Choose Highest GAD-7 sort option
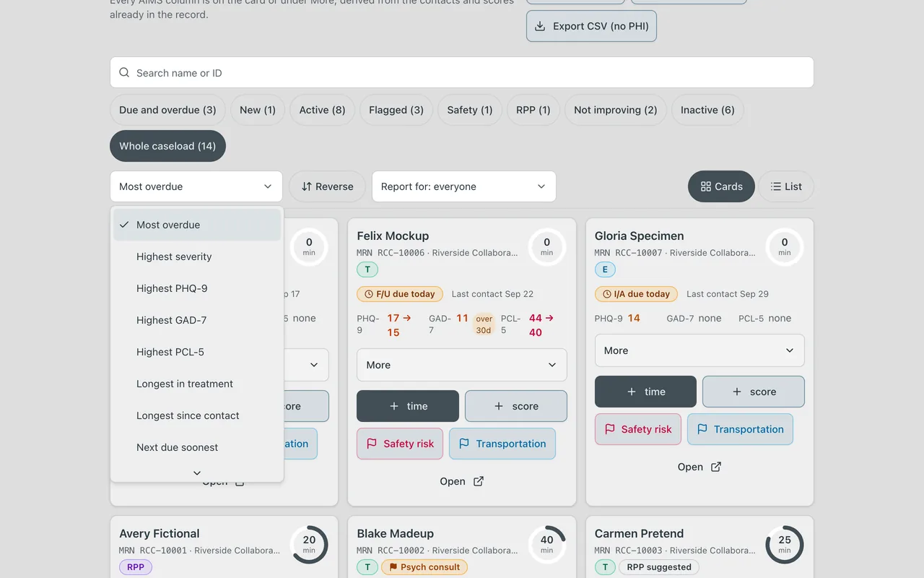This screenshot has height=578, width=924. click(197, 320)
